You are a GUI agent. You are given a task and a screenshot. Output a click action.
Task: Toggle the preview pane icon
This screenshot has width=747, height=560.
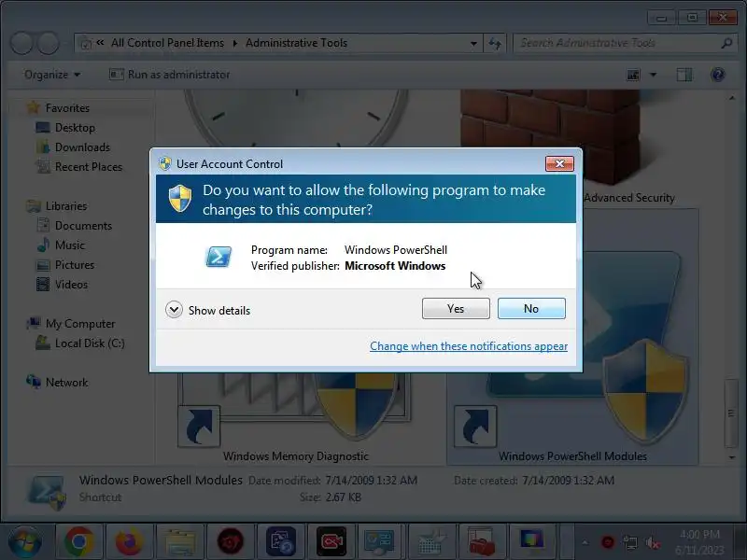(x=684, y=75)
